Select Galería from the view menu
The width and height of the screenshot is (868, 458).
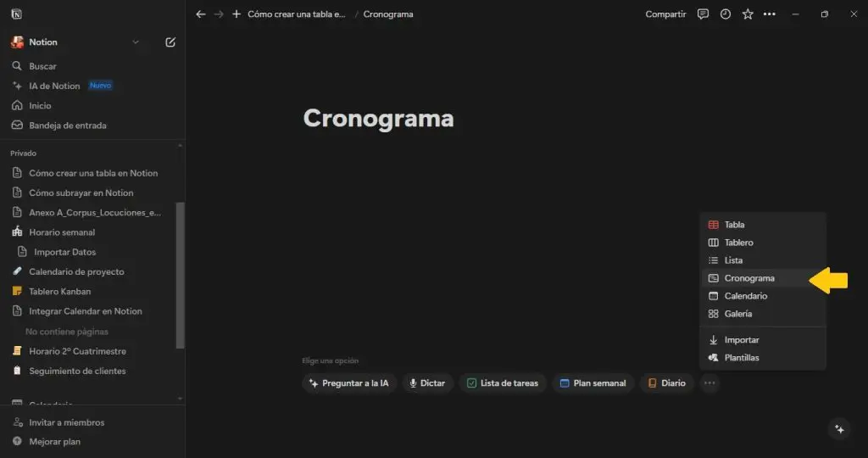pyautogui.click(x=763, y=314)
